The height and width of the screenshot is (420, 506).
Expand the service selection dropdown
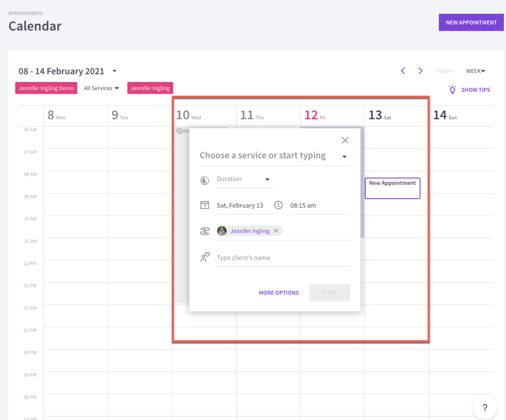tap(344, 157)
